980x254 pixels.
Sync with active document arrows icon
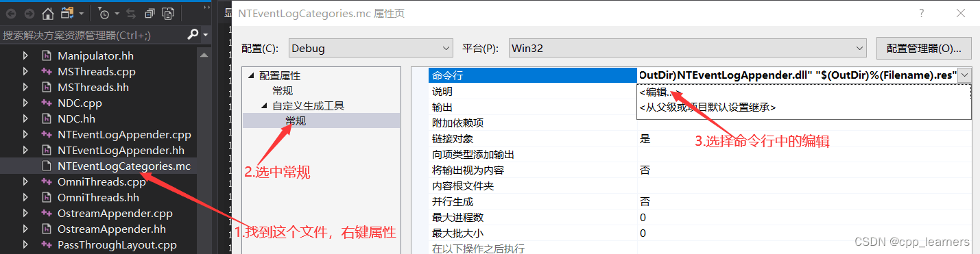pyautogui.click(x=130, y=13)
